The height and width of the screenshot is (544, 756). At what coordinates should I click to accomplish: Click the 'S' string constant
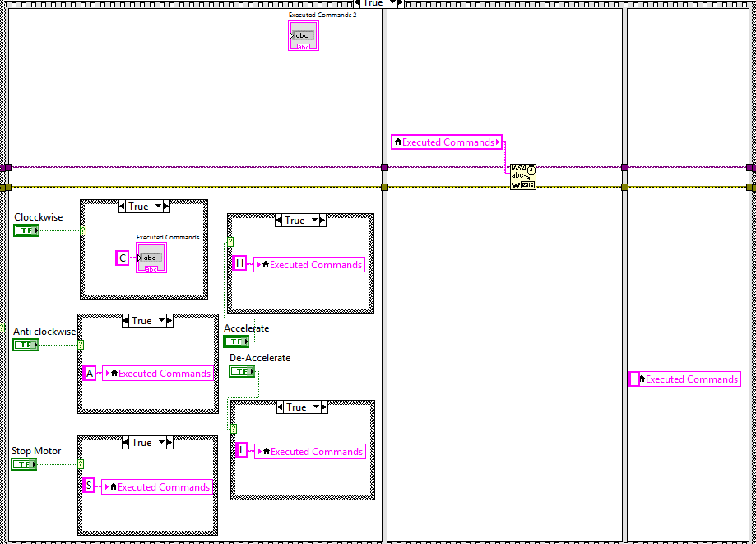[x=89, y=486]
